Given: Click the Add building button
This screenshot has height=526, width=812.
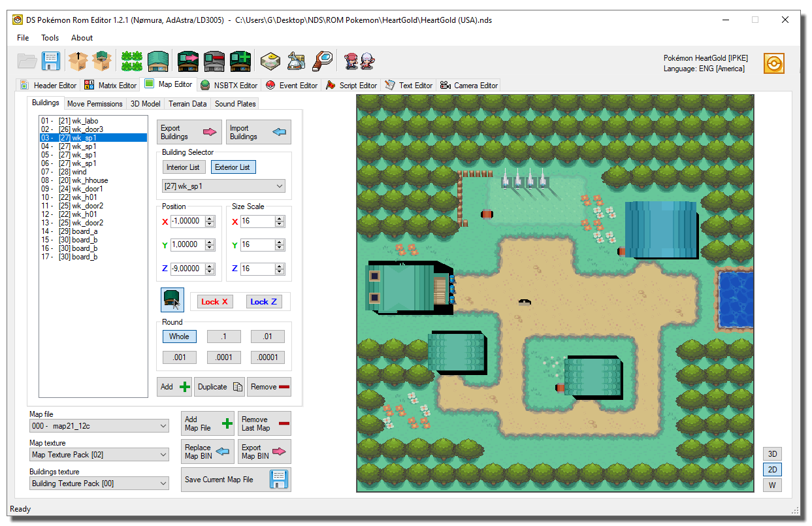Looking at the screenshot, I should click(175, 387).
